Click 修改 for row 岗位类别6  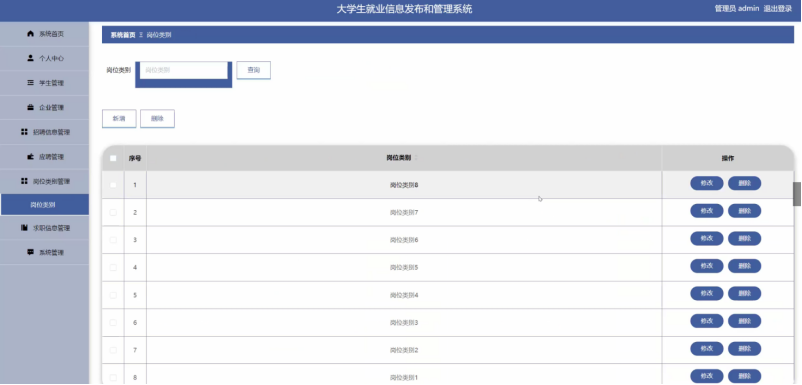tap(707, 238)
